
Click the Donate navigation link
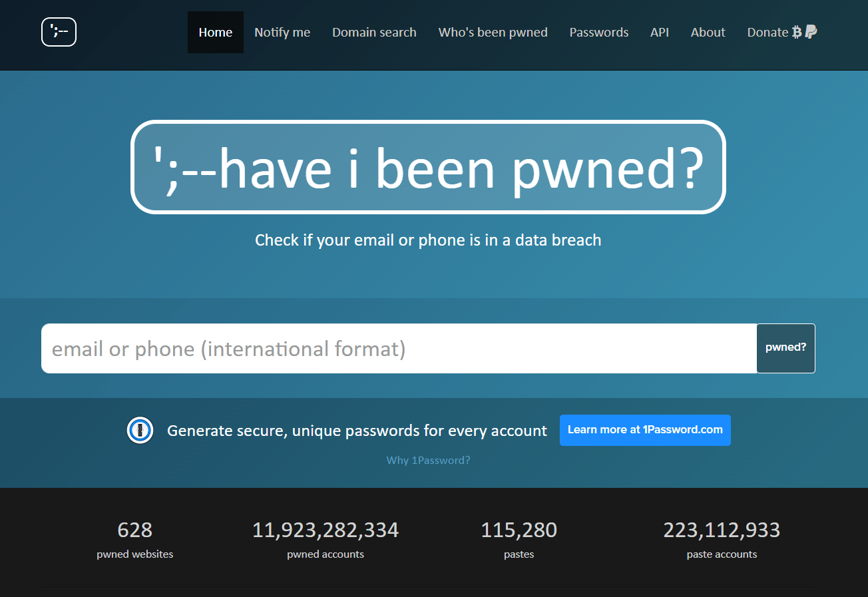click(x=782, y=32)
